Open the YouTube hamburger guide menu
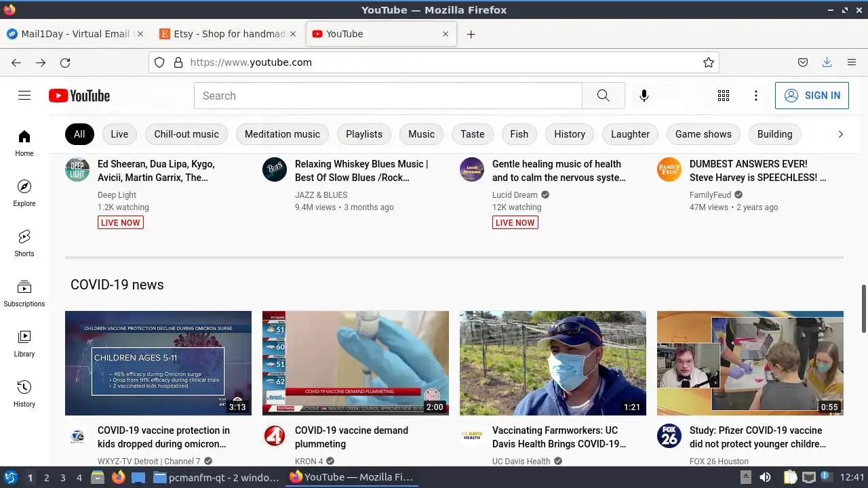Screen dimensions: 868x488 24,96
